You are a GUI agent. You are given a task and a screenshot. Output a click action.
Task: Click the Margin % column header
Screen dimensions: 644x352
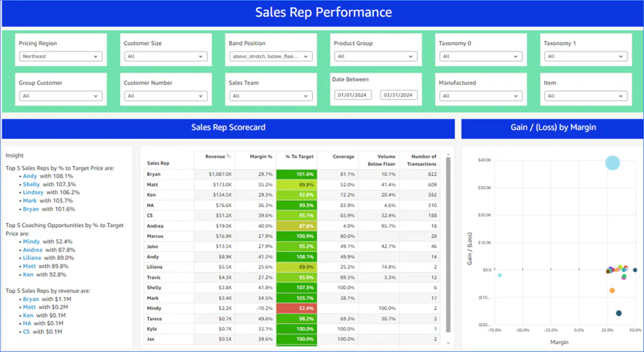click(261, 157)
